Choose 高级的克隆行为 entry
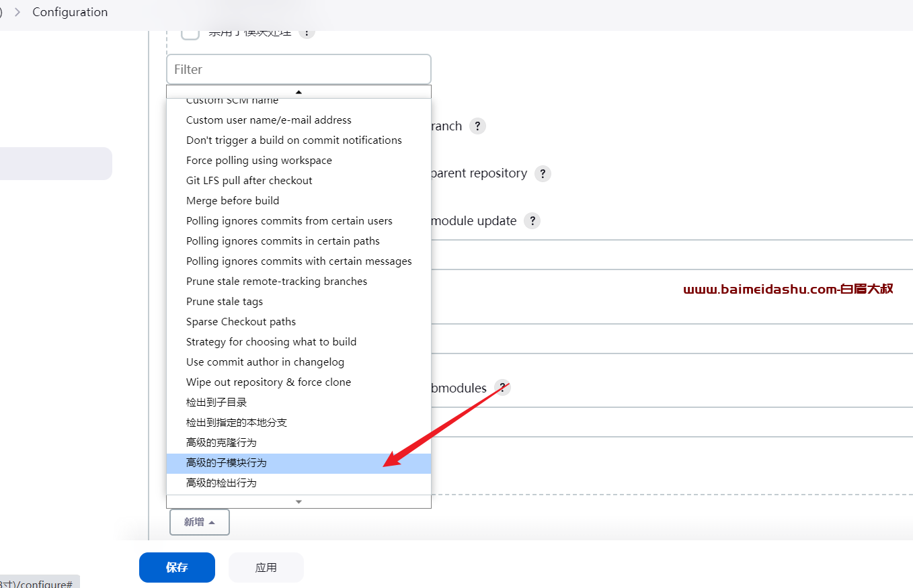Screen dimensions: 913x588 click(x=299, y=443)
